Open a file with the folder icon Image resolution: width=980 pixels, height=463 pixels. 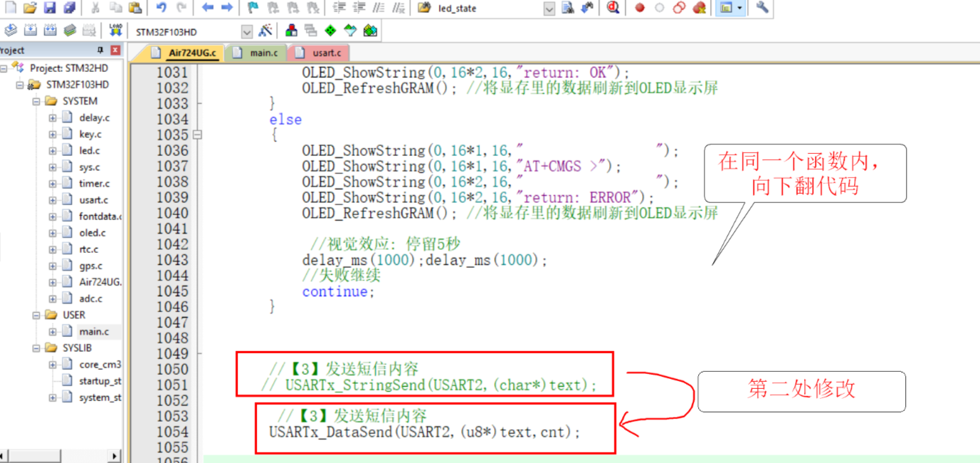(29, 8)
